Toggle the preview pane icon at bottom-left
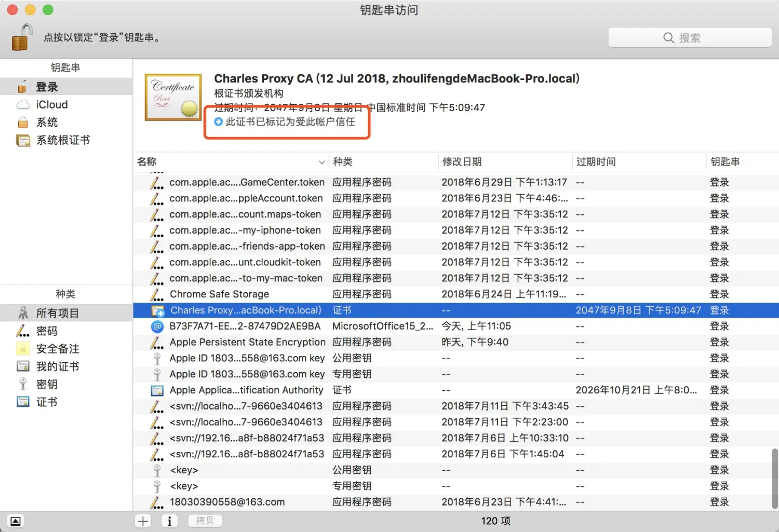The image size is (779, 532). [16, 521]
